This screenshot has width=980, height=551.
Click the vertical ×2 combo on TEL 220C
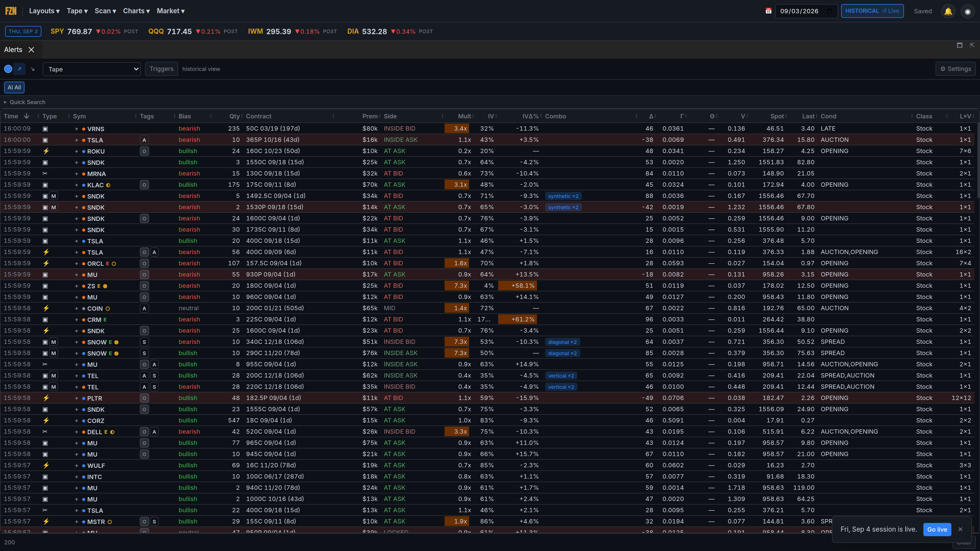point(561,387)
